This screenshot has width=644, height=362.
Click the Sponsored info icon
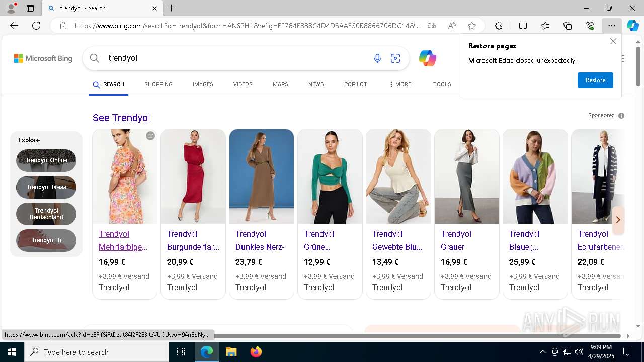pos(621,116)
